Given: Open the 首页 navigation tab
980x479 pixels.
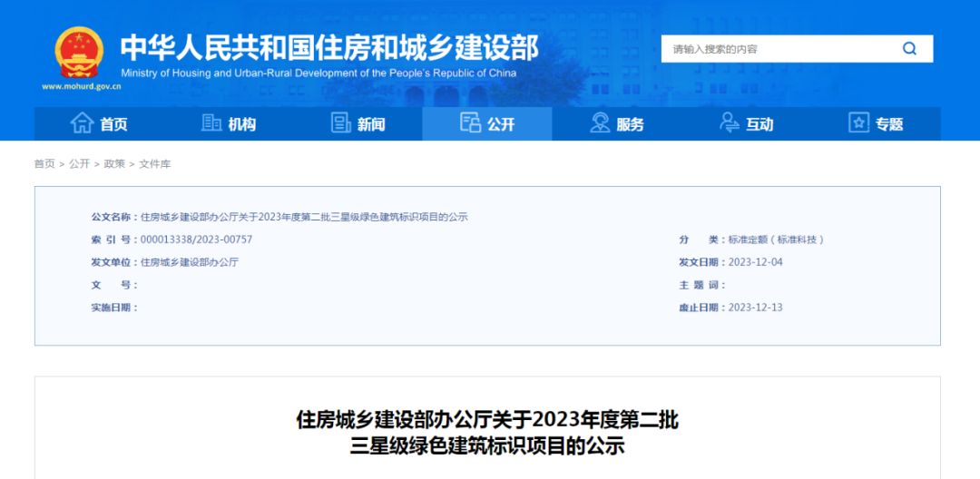Looking at the screenshot, I should coord(99,123).
